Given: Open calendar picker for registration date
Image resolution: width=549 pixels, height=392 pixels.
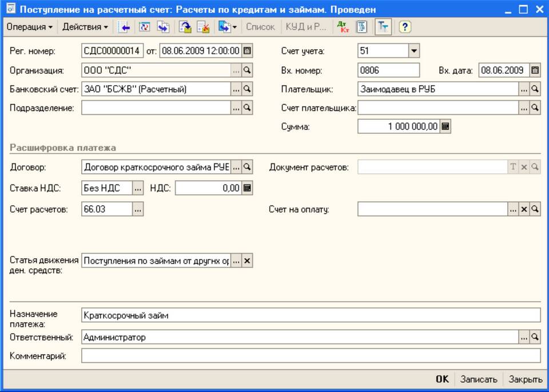Looking at the screenshot, I should 247,51.
